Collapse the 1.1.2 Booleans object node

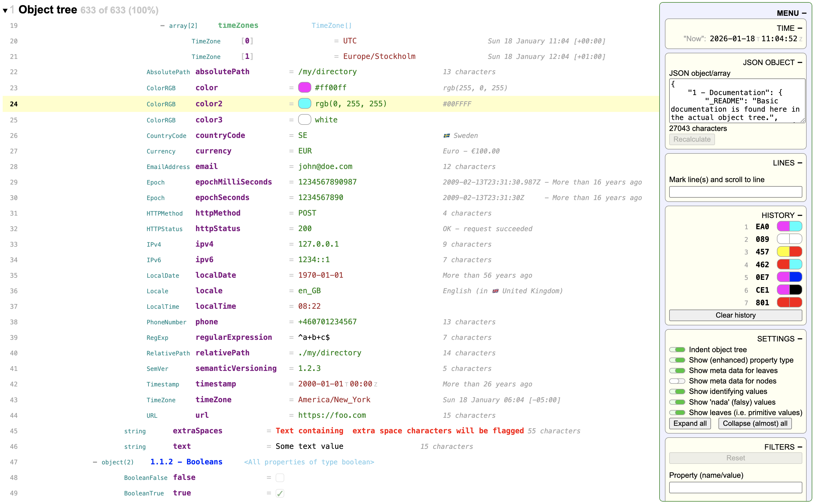coord(95,462)
